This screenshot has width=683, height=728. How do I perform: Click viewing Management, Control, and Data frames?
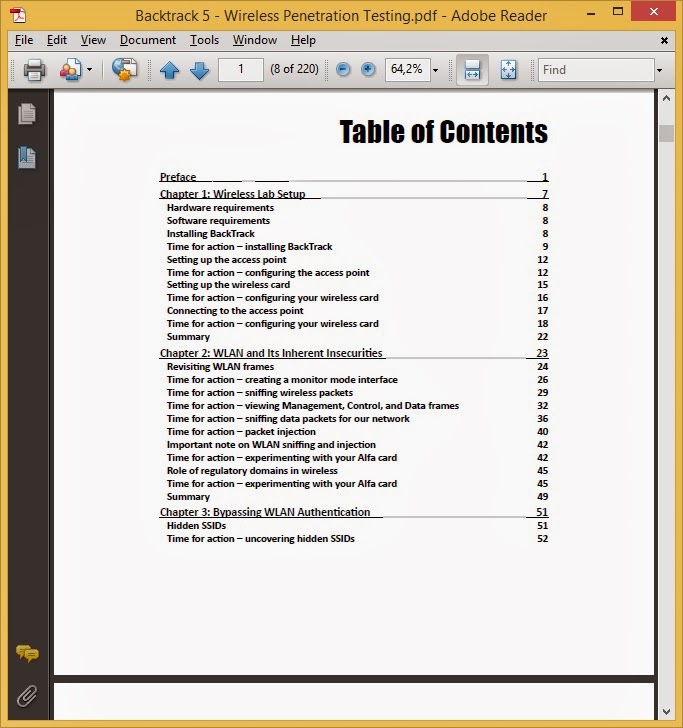coord(313,405)
